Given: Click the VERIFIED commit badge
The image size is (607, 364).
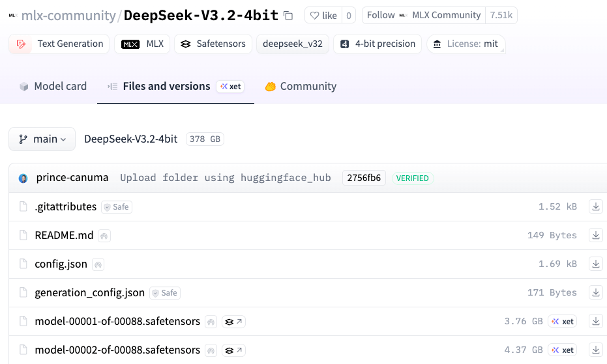Looking at the screenshot, I should click(413, 178).
